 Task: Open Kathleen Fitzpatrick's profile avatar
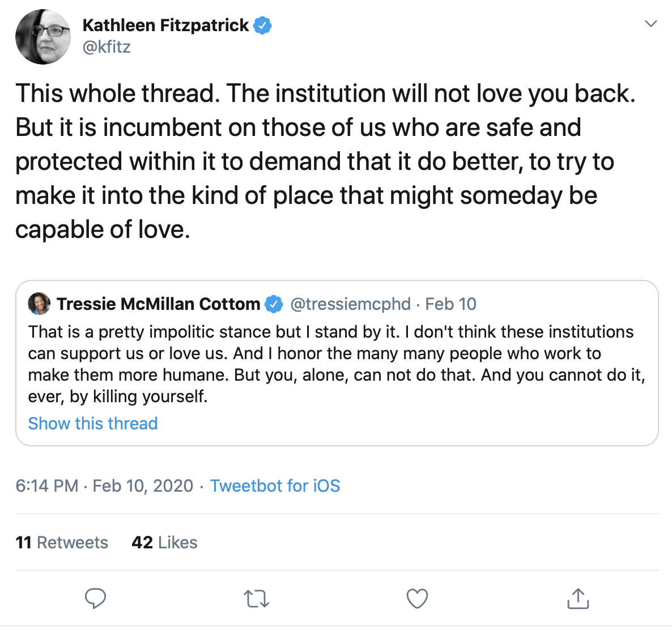click(42, 36)
